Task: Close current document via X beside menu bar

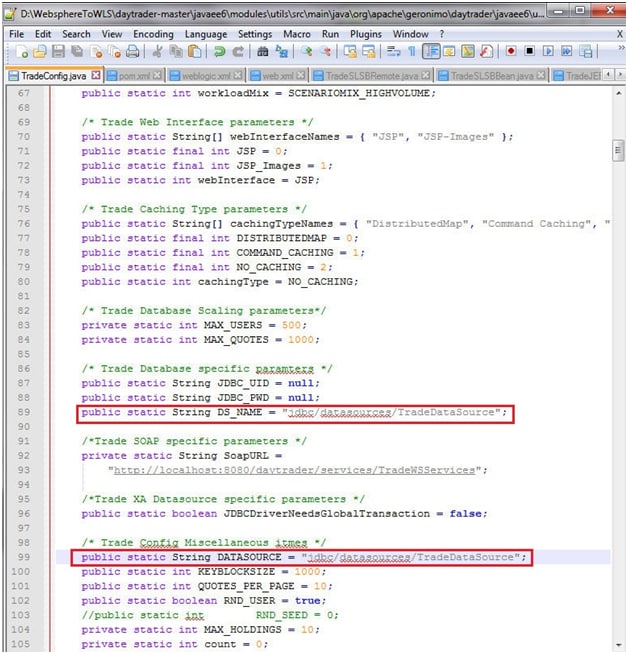Action: pos(620,34)
